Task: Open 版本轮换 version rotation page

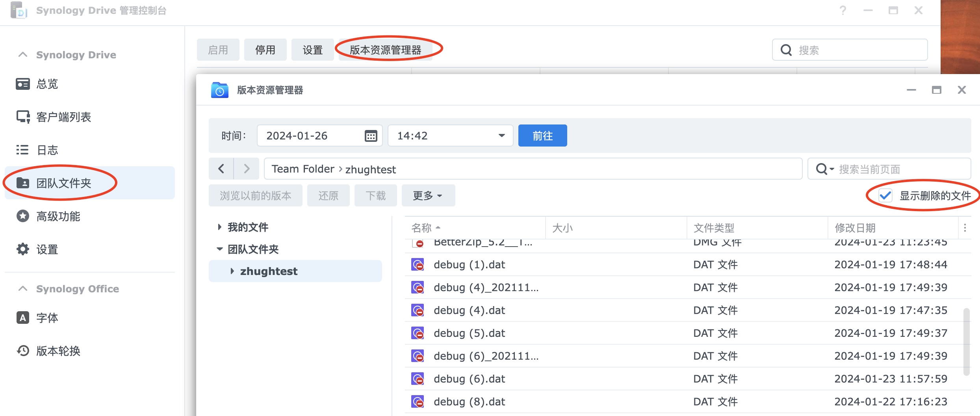Action: (90, 351)
